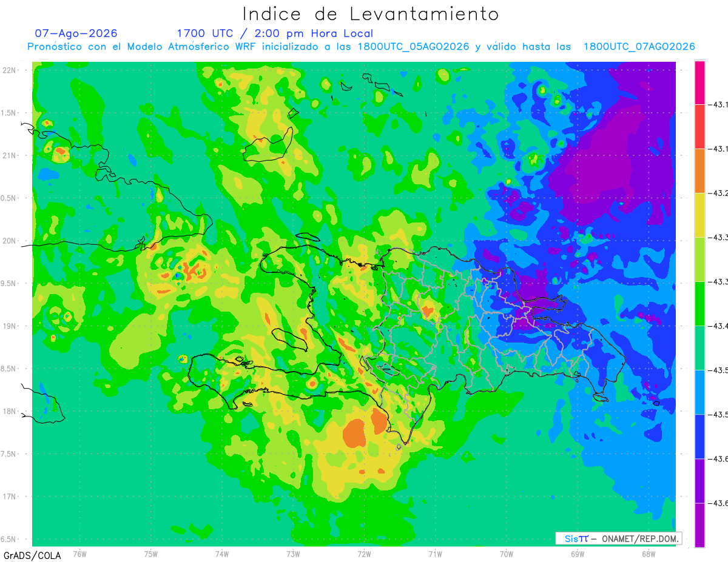Select the yellow swatch on the color bar
Viewport: 728px width, 562px height.
(699, 215)
